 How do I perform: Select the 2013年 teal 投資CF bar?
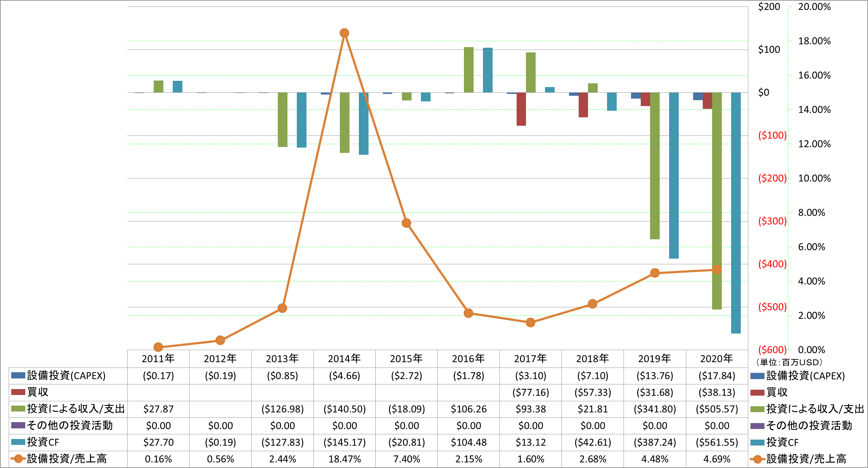(301, 120)
